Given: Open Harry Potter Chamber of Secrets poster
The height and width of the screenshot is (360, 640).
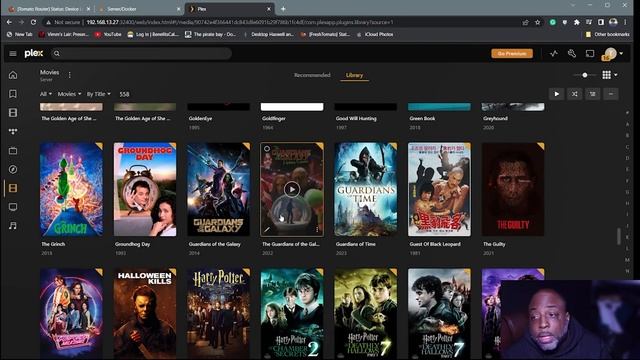Looking at the screenshot, I should (x=292, y=313).
